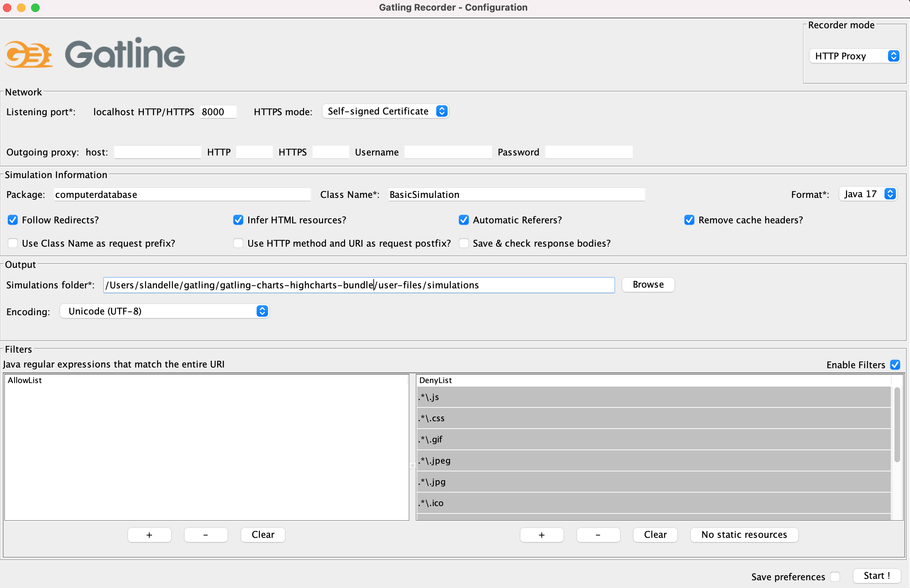
Task: Check the Save preferences checkbox
Action: coord(835,577)
